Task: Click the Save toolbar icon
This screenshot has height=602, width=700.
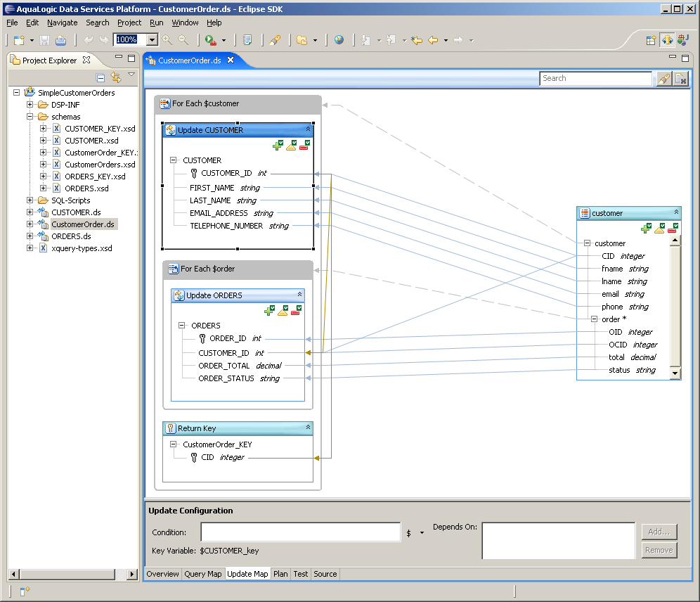Action: coord(44,40)
